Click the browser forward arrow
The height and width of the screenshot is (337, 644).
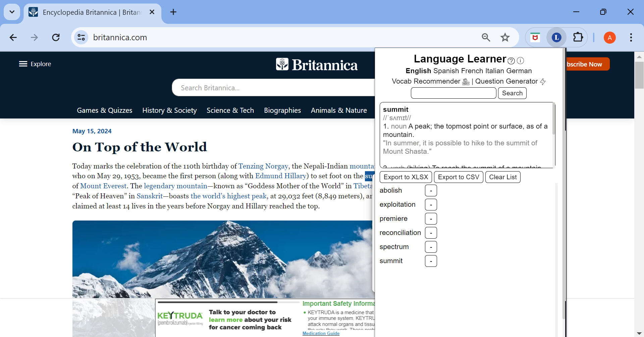coord(34,37)
